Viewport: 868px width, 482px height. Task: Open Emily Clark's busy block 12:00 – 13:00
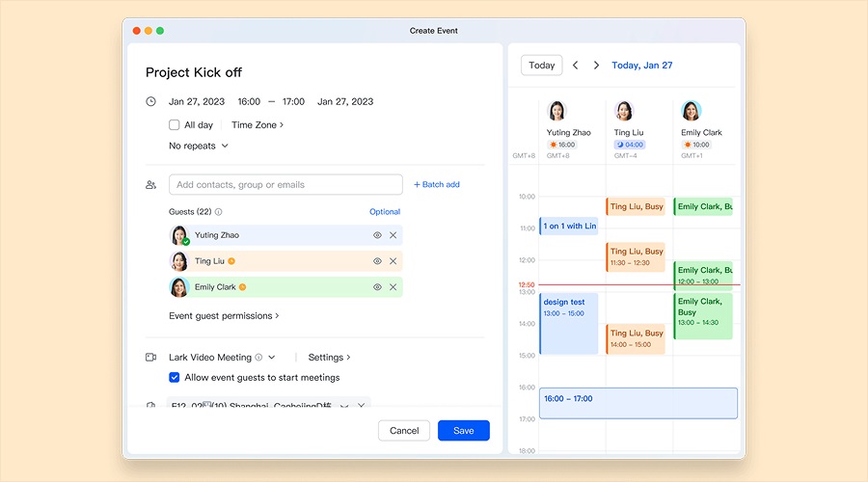tap(703, 276)
